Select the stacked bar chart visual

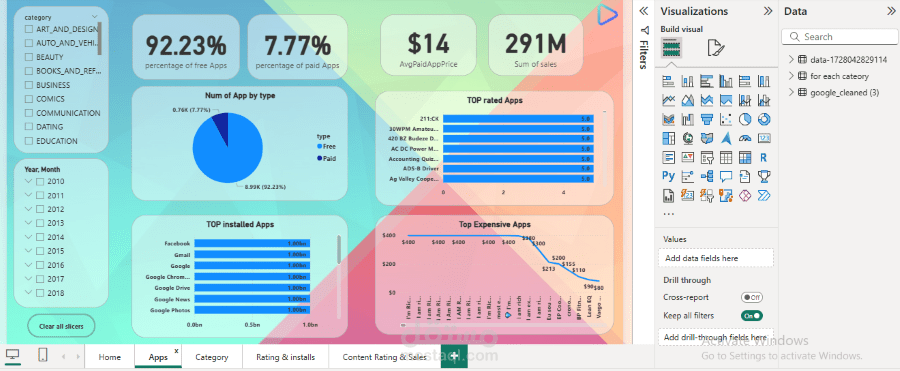pyautogui.click(x=668, y=82)
